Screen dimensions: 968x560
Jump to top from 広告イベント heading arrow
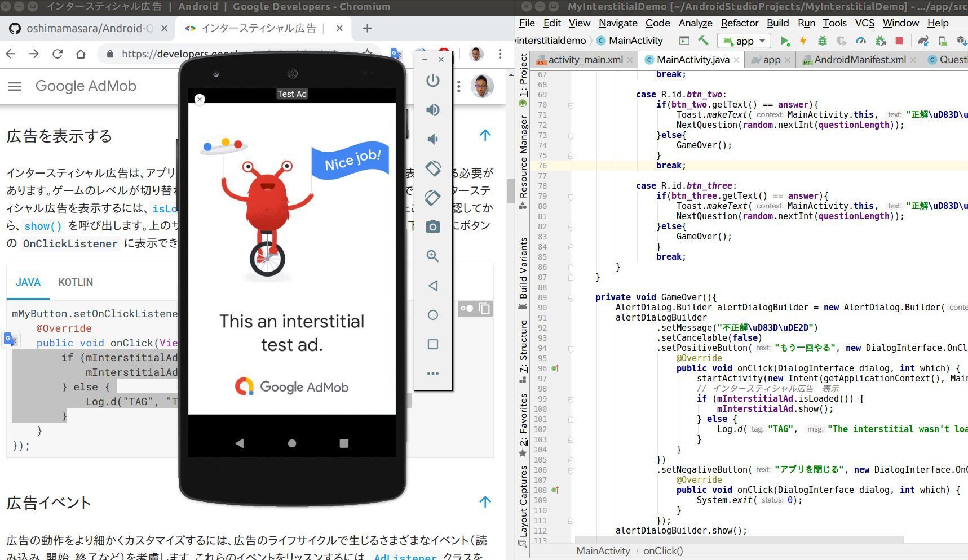(485, 502)
